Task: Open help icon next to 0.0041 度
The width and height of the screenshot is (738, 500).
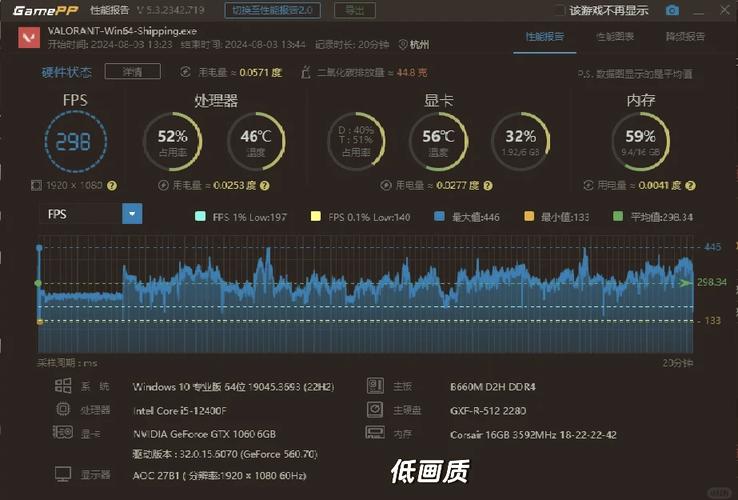Action: point(690,185)
